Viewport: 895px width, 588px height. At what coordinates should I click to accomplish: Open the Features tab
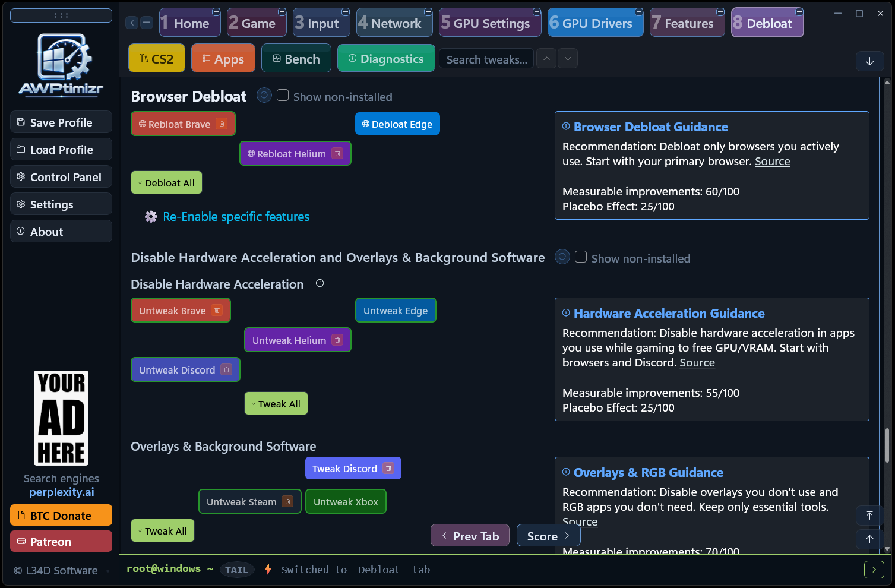tap(687, 23)
